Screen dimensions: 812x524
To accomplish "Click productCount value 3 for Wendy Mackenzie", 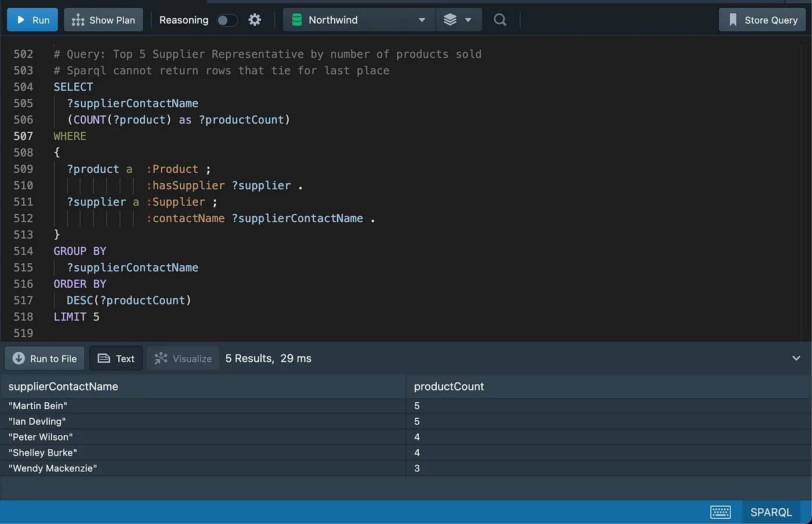I will click(608, 468).
